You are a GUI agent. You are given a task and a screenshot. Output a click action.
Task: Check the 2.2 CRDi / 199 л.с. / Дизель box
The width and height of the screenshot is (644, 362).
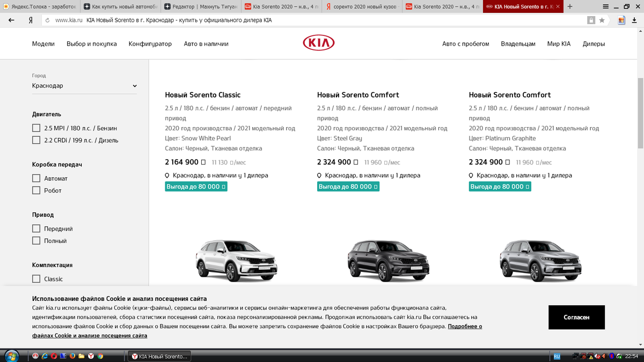pyautogui.click(x=36, y=140)
